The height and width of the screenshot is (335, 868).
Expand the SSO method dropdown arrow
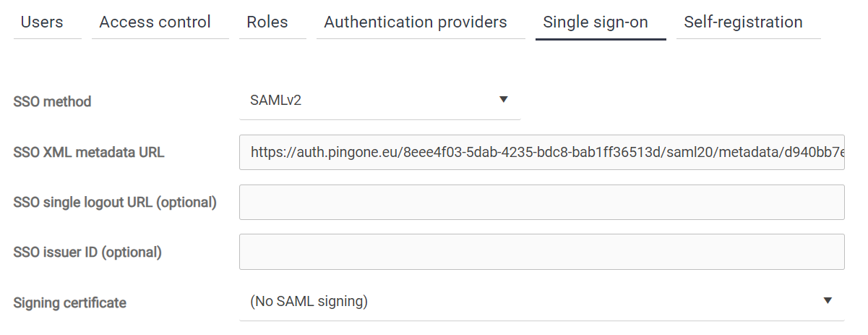(504, 100)
